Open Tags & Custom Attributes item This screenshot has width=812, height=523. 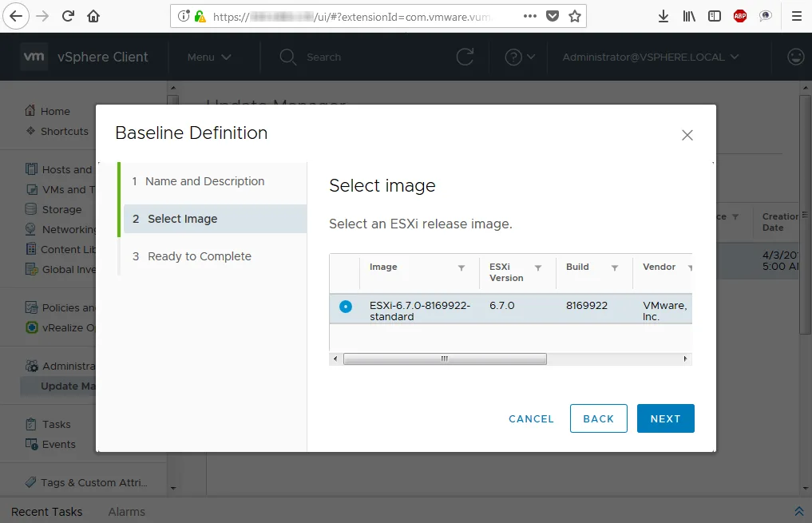93,482
